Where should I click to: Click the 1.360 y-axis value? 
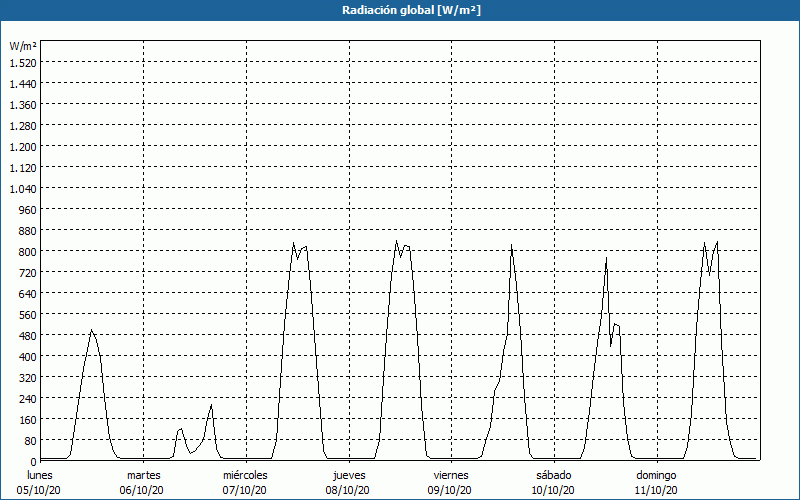point(23,105)
